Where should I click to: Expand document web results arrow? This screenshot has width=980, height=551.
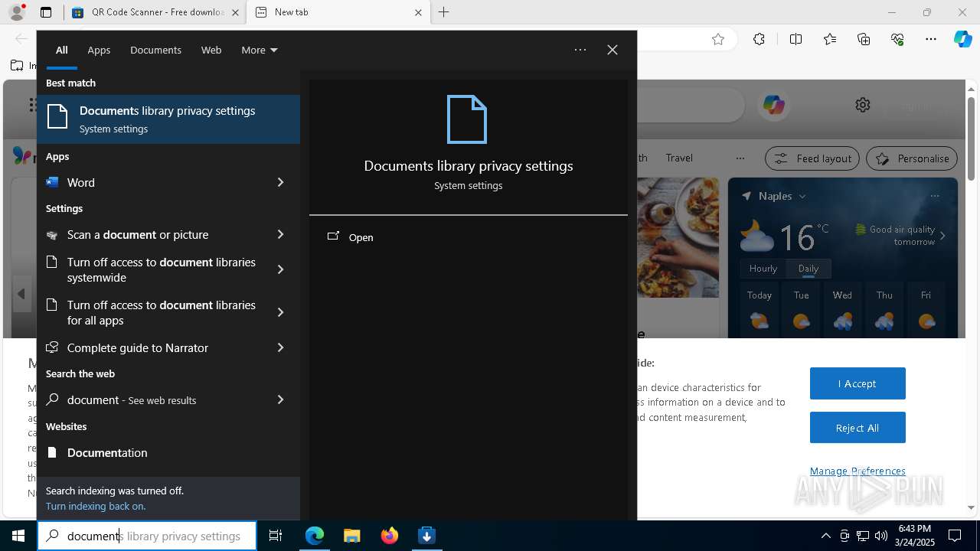(x=280, y=399)
